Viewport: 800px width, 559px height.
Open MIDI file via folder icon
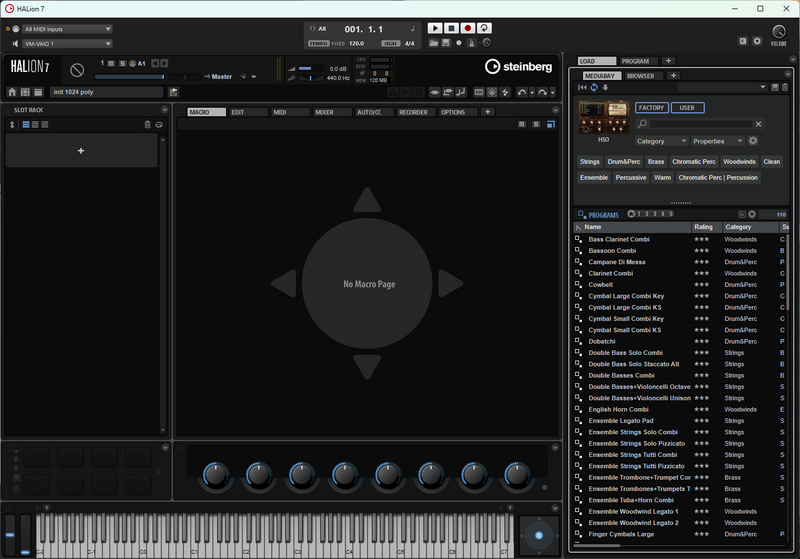pos(434,43)
